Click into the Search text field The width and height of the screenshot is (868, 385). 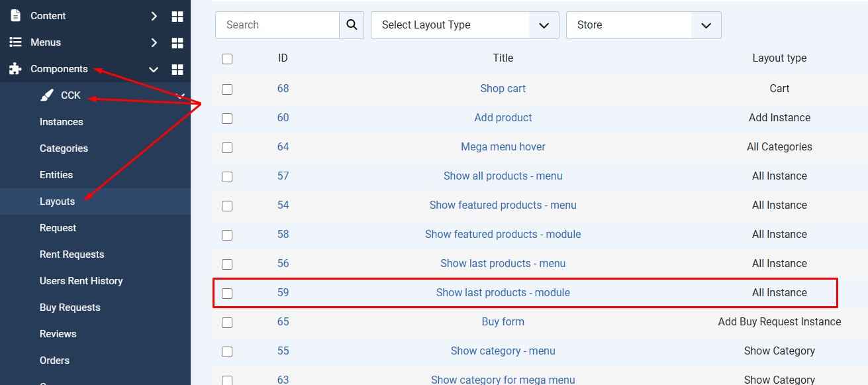pos(277,25)
